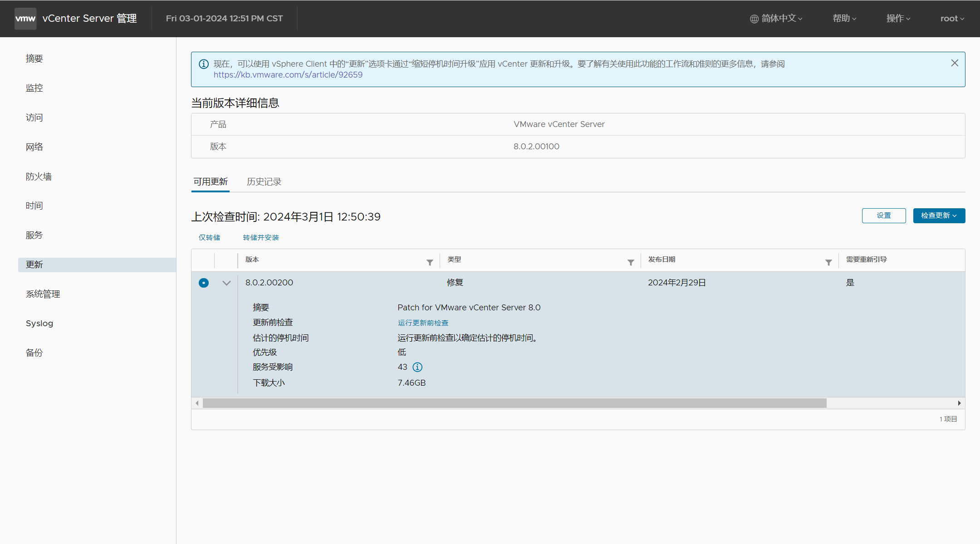Open 监控 in the sidebar
The image size is (980, 544).
click(x=34, y=88)
